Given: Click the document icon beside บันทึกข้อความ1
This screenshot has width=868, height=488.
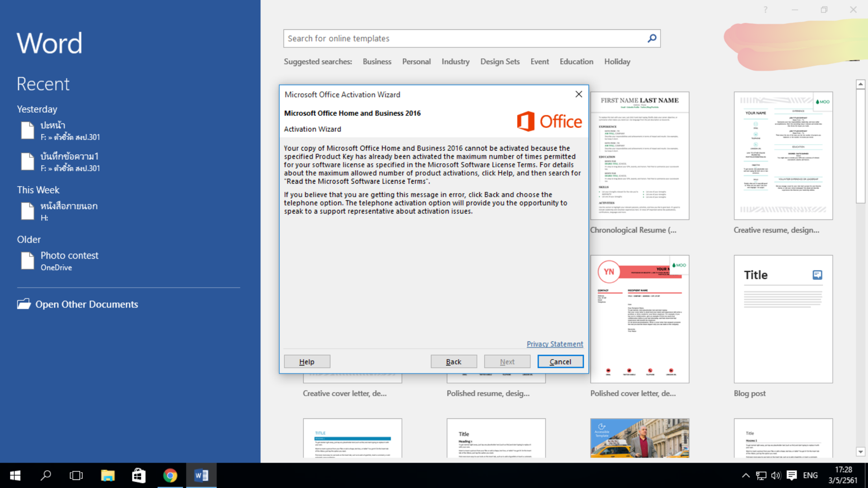Looking at the screenshot, I should click(28, 161).
